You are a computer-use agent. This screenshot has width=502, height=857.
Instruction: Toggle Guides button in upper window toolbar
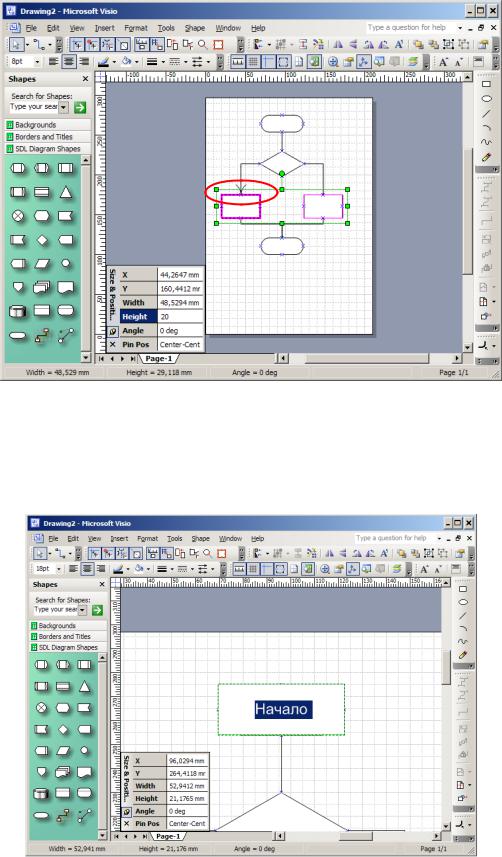click(x=268, y=62)
